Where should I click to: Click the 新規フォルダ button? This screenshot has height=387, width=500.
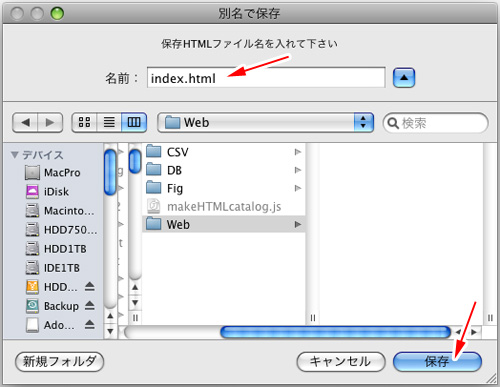[x=59, y=361]
